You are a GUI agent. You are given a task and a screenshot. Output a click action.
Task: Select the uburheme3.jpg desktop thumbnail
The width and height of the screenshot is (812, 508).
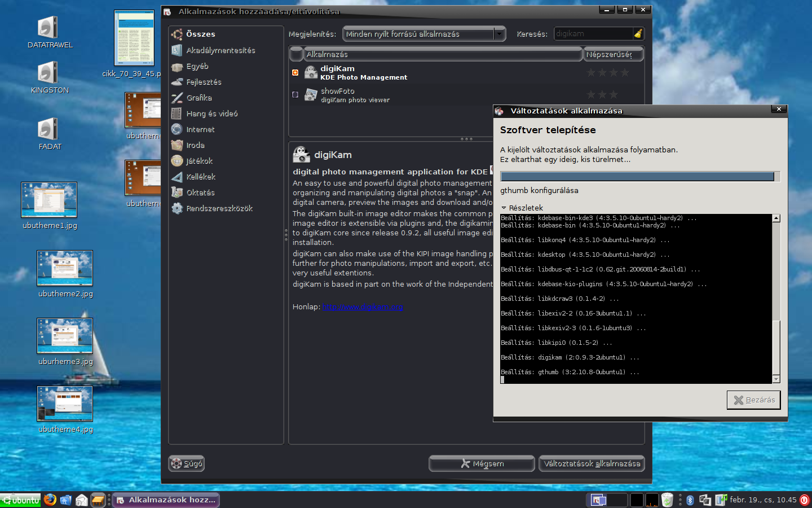(x=65, y=336)
